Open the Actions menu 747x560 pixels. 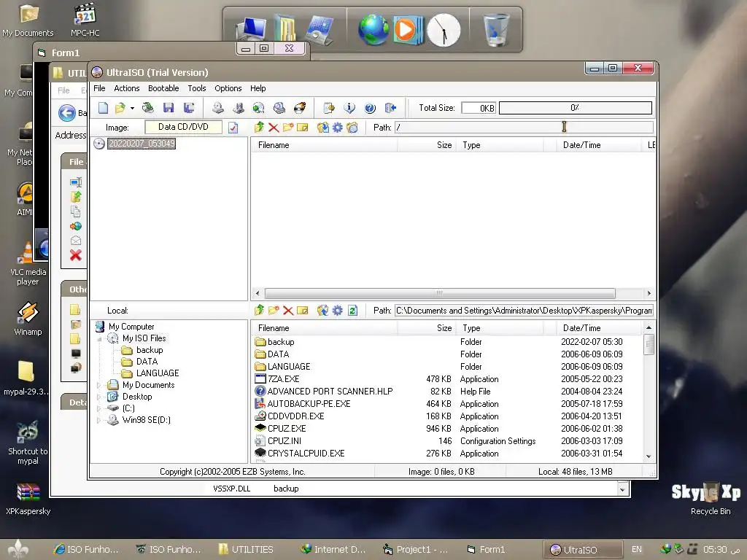point(127,88)
